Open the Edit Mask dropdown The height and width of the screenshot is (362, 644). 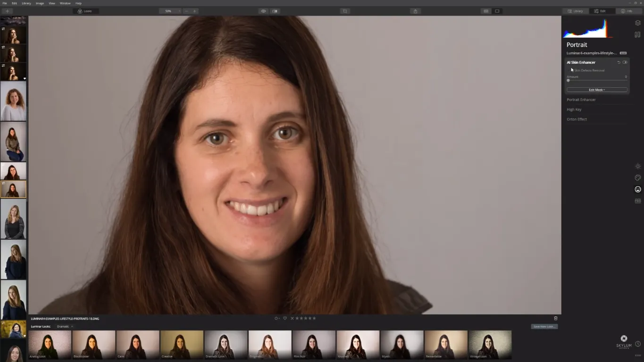pyautogui.click(x=597, y=90)
